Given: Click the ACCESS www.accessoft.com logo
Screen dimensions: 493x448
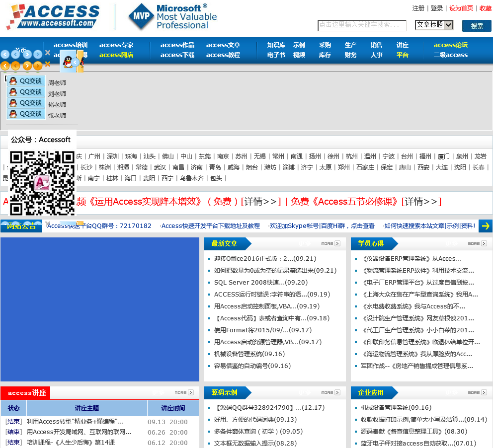Looking at the screenshot, I should (53, 17).
